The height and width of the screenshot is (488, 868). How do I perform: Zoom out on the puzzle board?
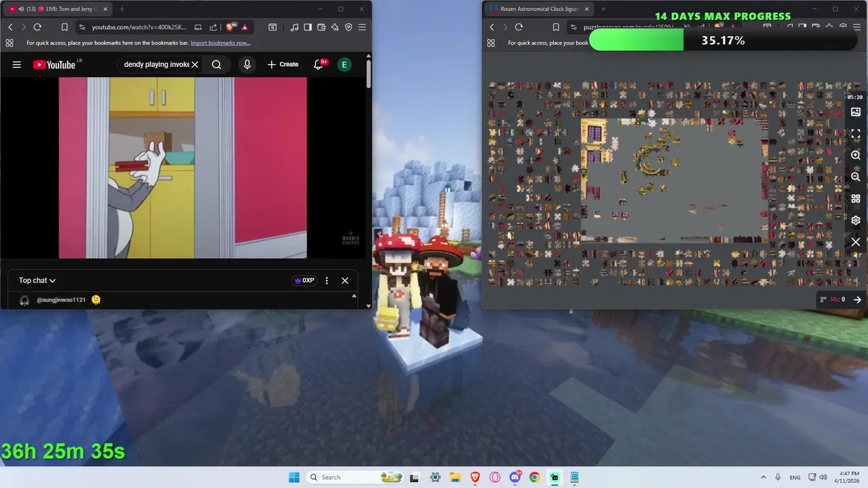click(x=856, y=177)
